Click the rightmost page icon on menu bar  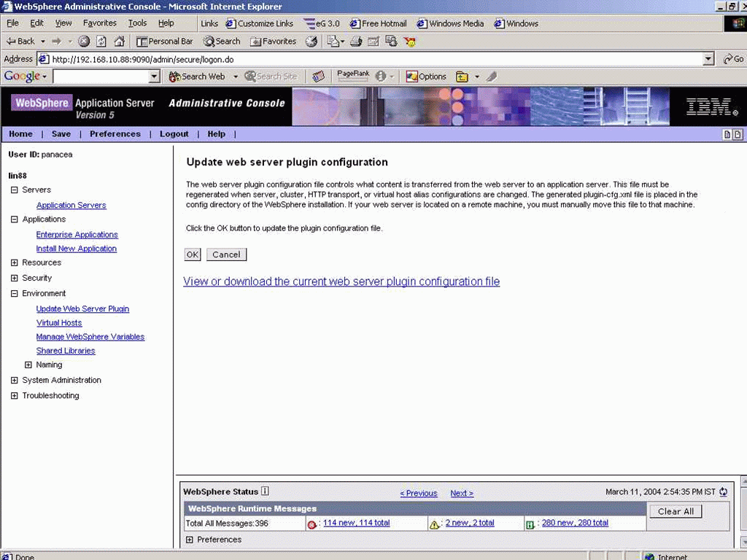tap(738, 134)
